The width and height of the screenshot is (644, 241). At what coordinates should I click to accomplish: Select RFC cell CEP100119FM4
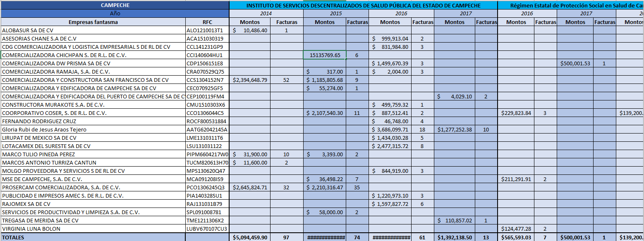(x=208, y=96)
